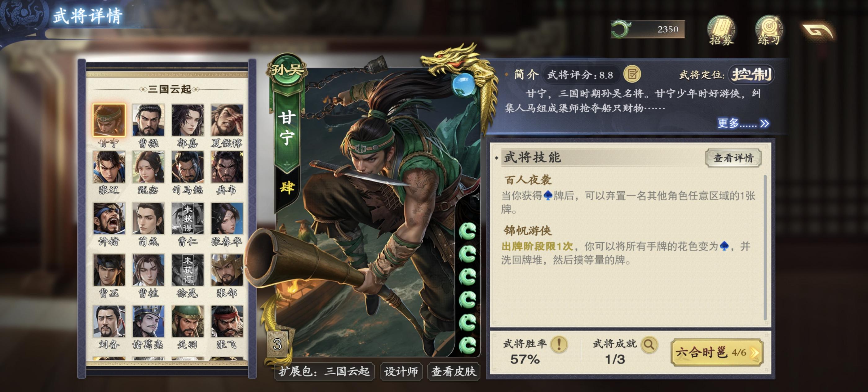This screenshot has width=868, height=392.
Task: Click the edit rating note icon
Action: tap(632, 74)
